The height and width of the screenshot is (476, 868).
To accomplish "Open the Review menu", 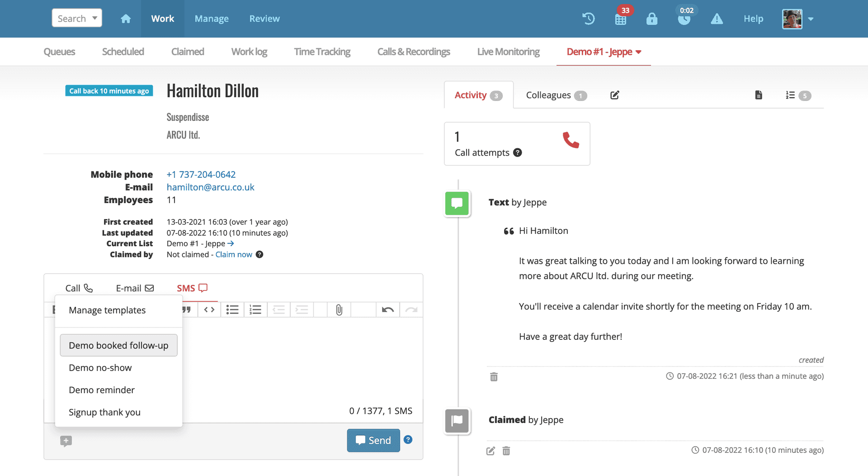I will (264, 19).
